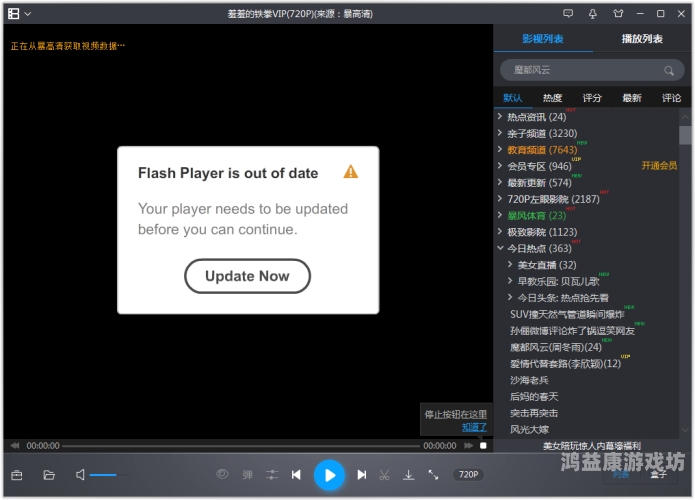This screenshot has width=695, height=500.
Task: Toggle the 弹 danmaku comments button
Action: coord(247,475)
